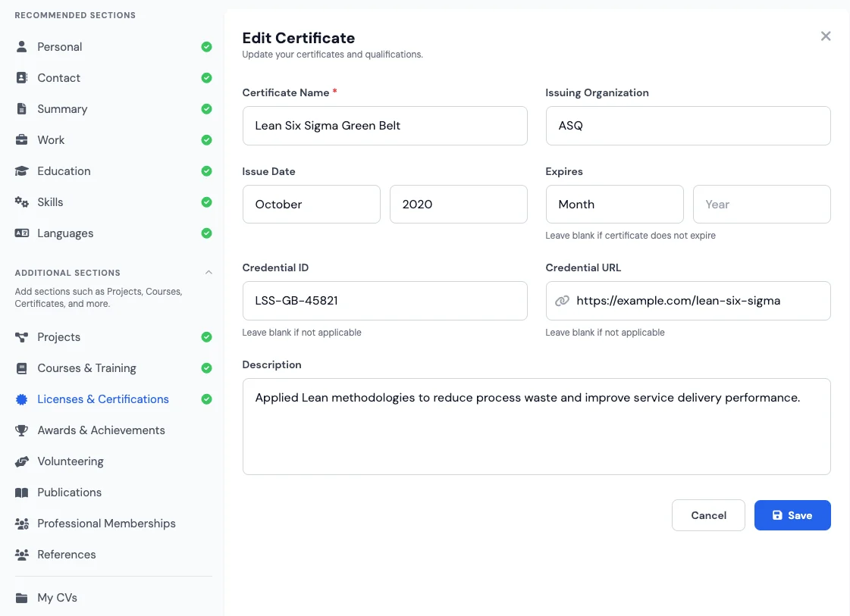Select the Skills section

113,202
